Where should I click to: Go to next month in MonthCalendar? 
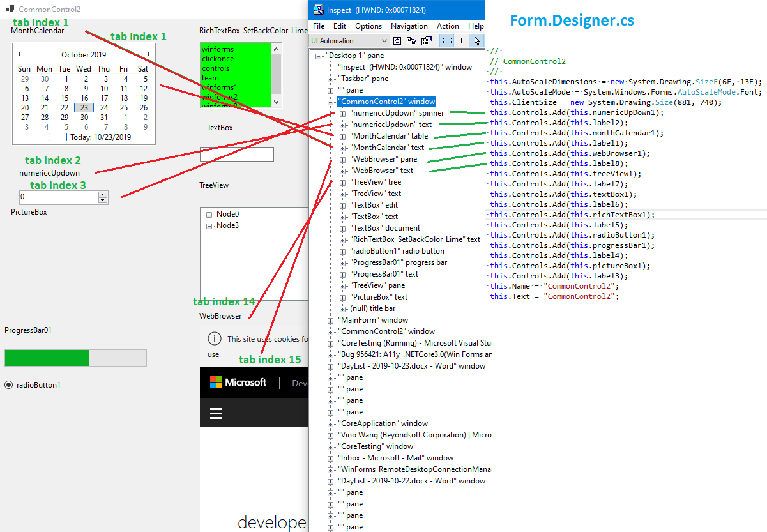tap(149, 54)
